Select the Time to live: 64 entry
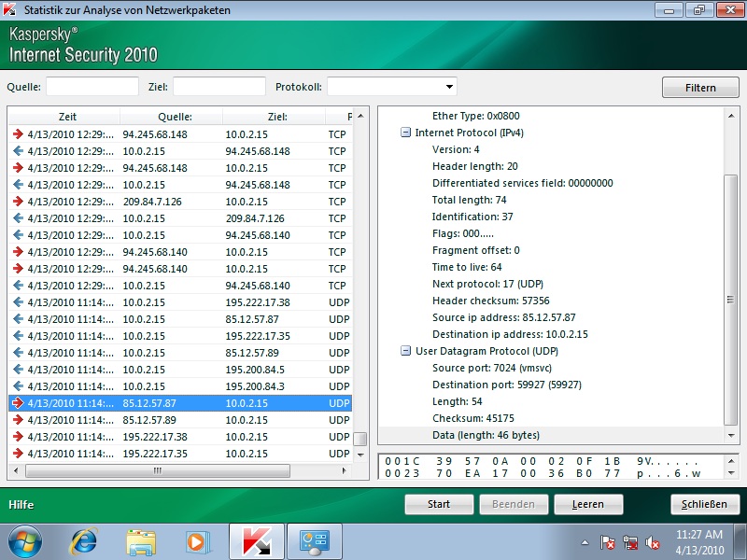Screen dimensions: 747x560 coord(466,267)
